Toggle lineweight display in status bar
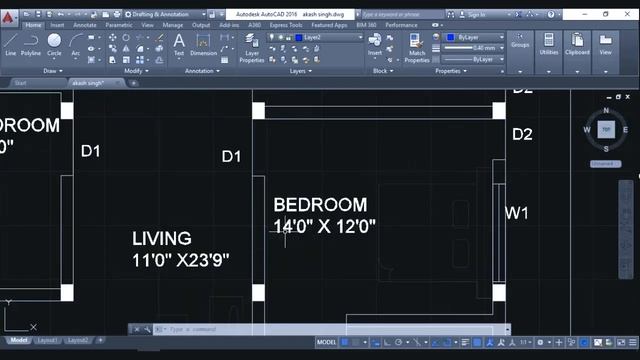The width and height of the screenshot is (640, 360). point(465,342)
